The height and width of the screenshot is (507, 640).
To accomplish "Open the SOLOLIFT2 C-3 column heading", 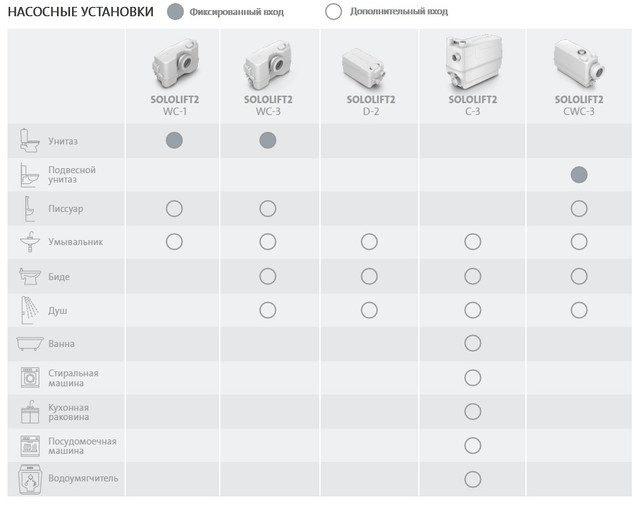I will click(473, 105).
